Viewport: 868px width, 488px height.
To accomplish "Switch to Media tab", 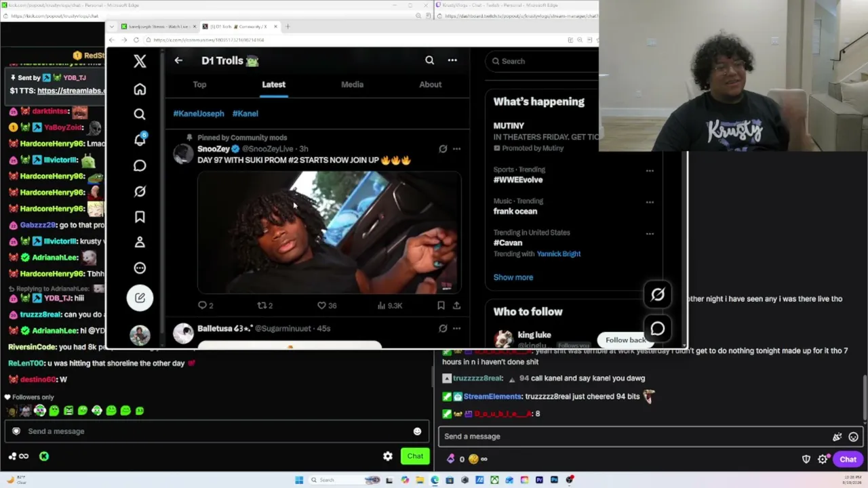I will 352,85.
